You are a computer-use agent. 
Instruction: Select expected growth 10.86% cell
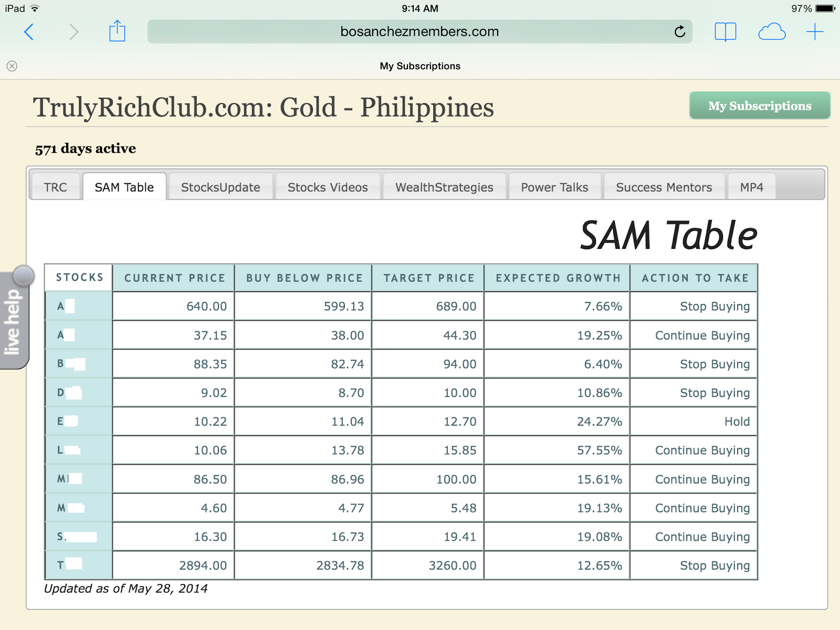(x=558, y=393)
